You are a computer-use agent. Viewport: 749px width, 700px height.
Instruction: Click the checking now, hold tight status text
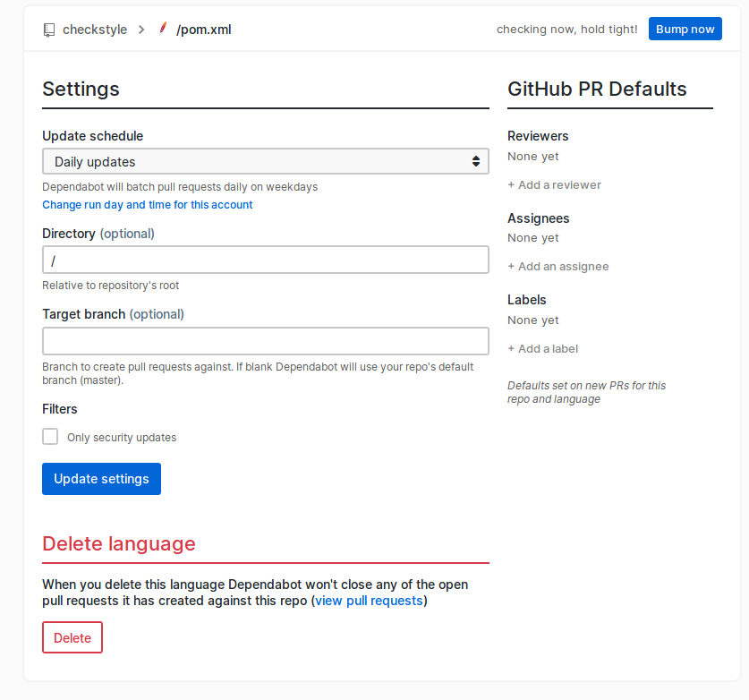[566, 29]
